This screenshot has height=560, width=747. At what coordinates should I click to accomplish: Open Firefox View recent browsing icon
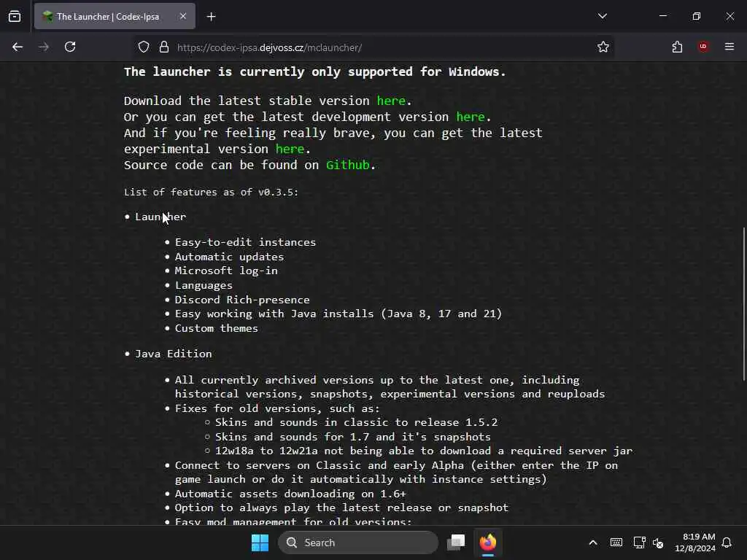(15, 17)
